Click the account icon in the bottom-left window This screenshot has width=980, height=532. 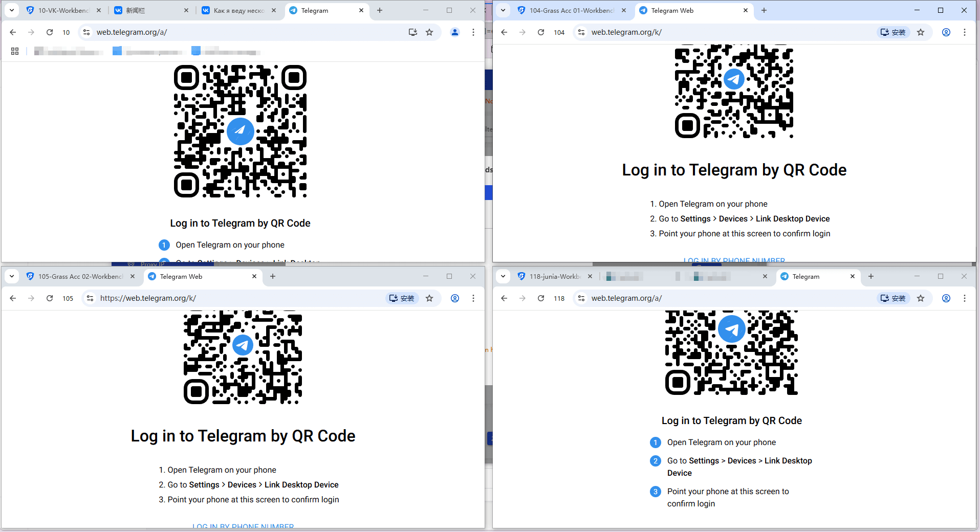[x=454, y=298]
